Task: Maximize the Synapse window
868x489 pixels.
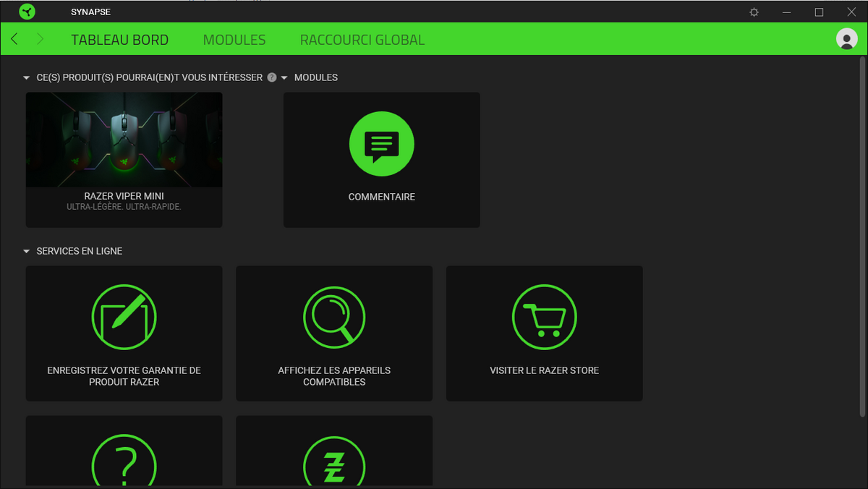Action: click(819, 12)
